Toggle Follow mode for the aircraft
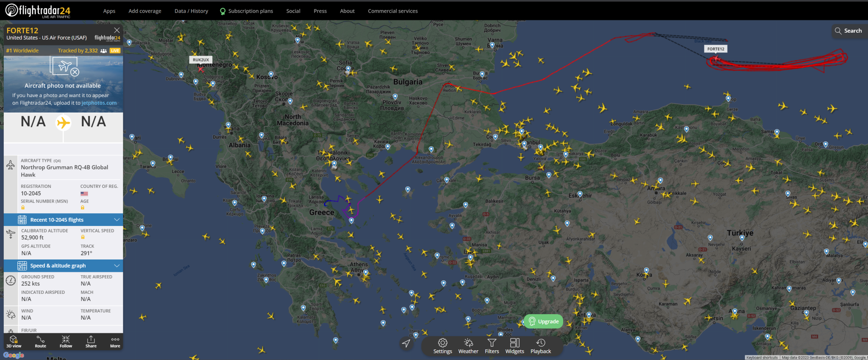Screen dimensions: 868x360 (66, 341)
